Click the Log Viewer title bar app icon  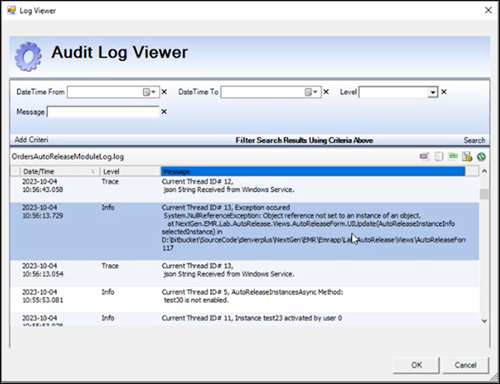coord(12,10)
